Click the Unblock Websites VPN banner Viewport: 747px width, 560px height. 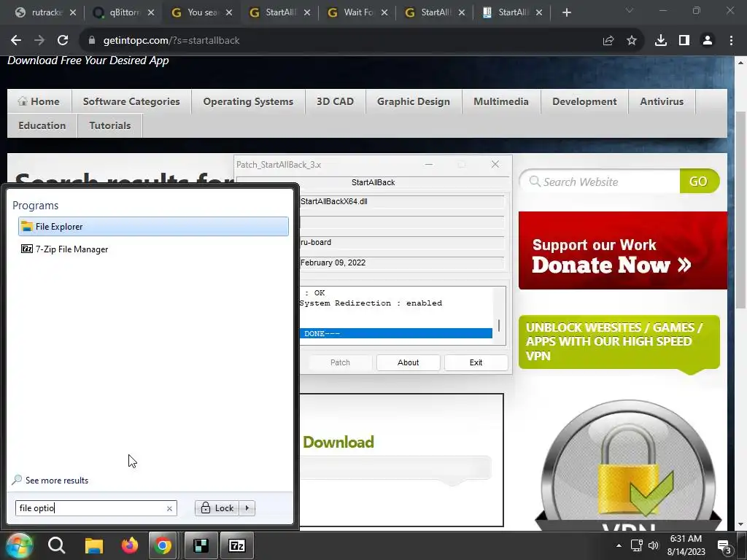[619, 342]
